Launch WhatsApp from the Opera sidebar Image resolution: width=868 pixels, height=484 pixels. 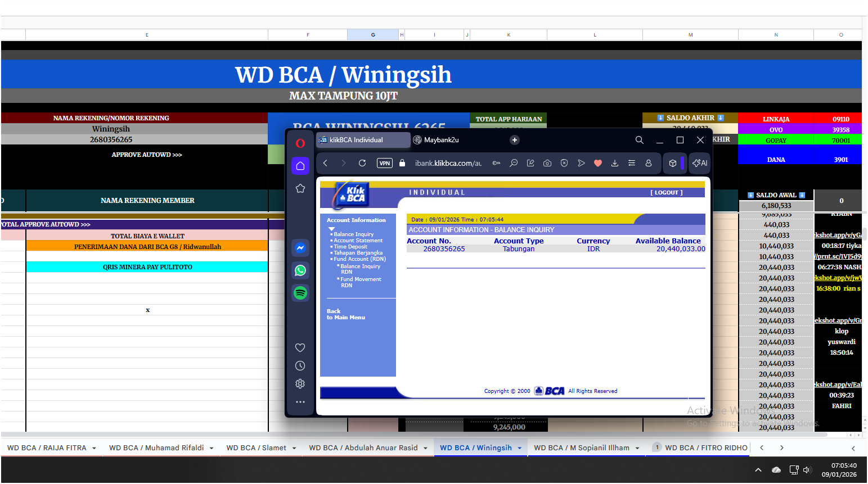click(x=300, y=270)
